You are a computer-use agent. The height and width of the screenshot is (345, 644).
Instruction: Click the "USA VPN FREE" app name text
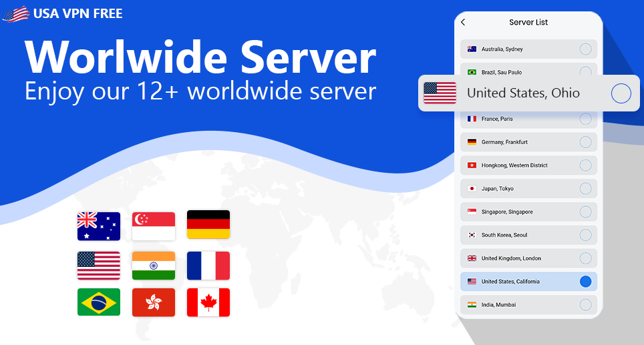pos(77,13)
